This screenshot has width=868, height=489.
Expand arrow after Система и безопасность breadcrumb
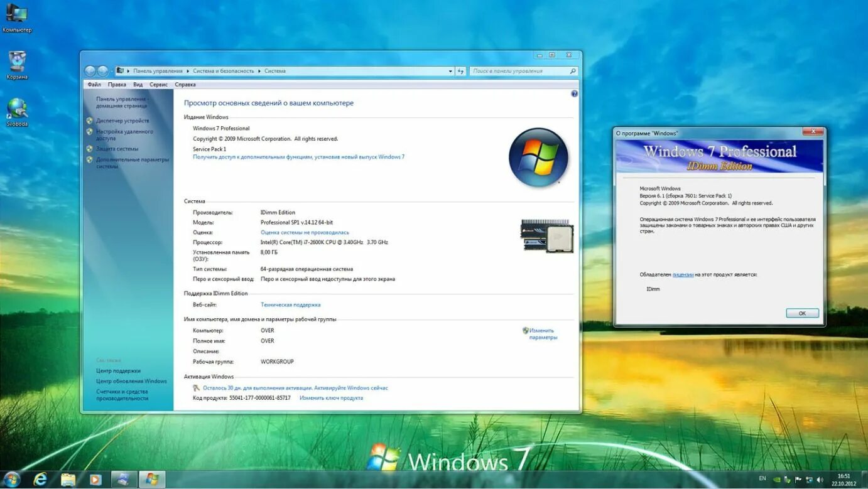tap(259, 71)
